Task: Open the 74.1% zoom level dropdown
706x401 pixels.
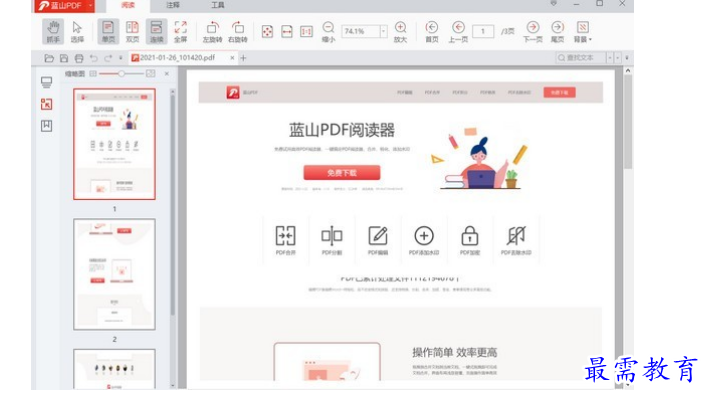Action: point(384,32)
